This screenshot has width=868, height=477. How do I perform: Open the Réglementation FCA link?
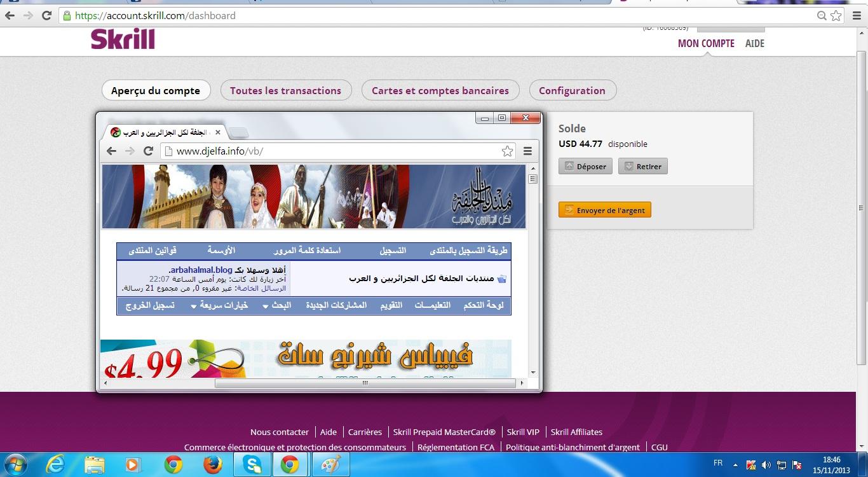pos(456,447)
